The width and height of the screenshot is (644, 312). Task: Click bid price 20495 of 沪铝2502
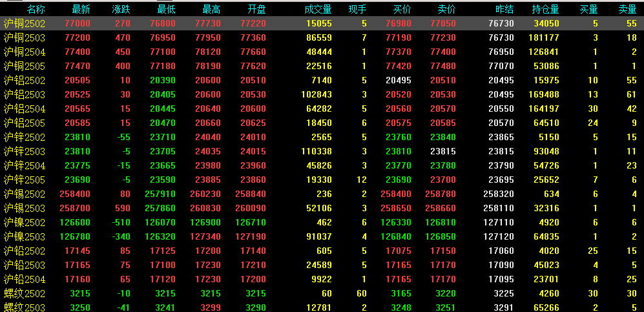(x=399, y=81)
